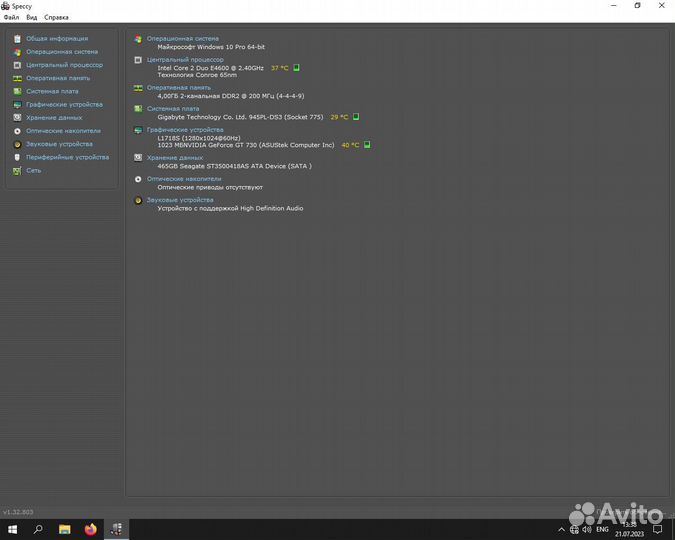Screen dimensions: 675x540
Task: Click the speaker icon beside sidebar Звуковые устройства
Action: coord(17,144)
